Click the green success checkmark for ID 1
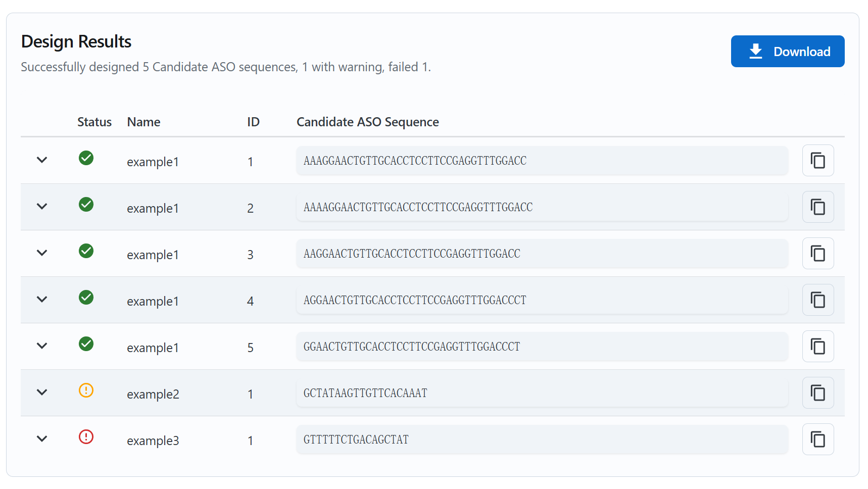 (x=86, y=158)
